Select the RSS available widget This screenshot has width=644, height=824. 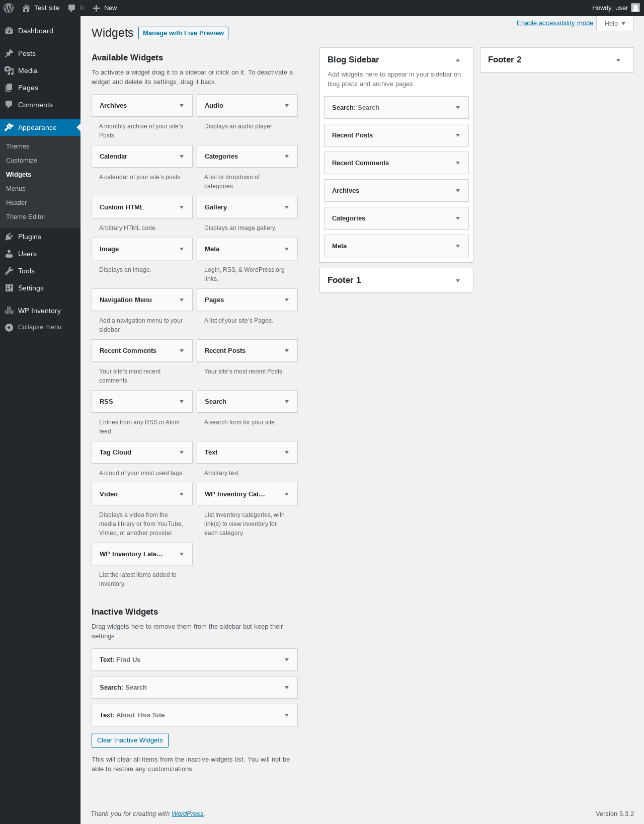tap(142, 402)
